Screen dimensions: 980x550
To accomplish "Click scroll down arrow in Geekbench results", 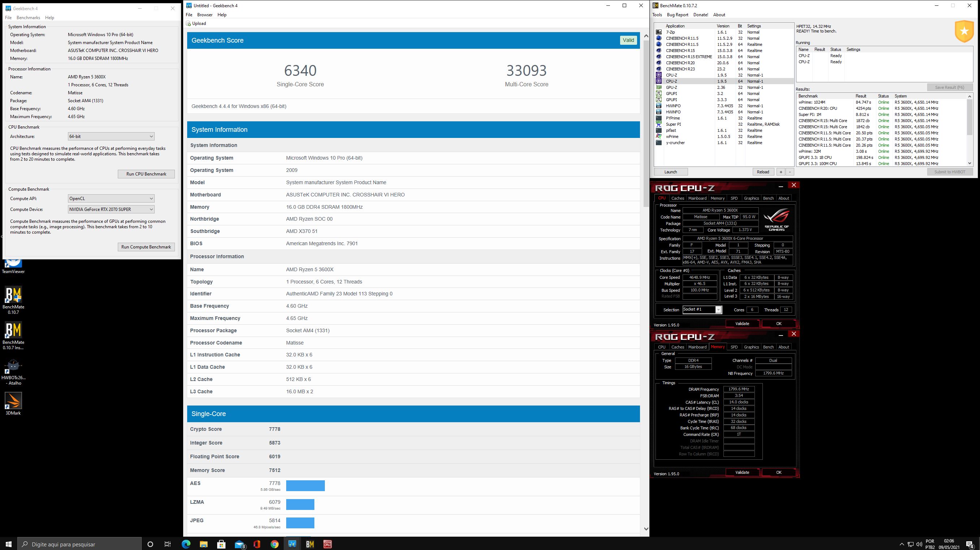I will pyautogui.click(x=646, y=529).
